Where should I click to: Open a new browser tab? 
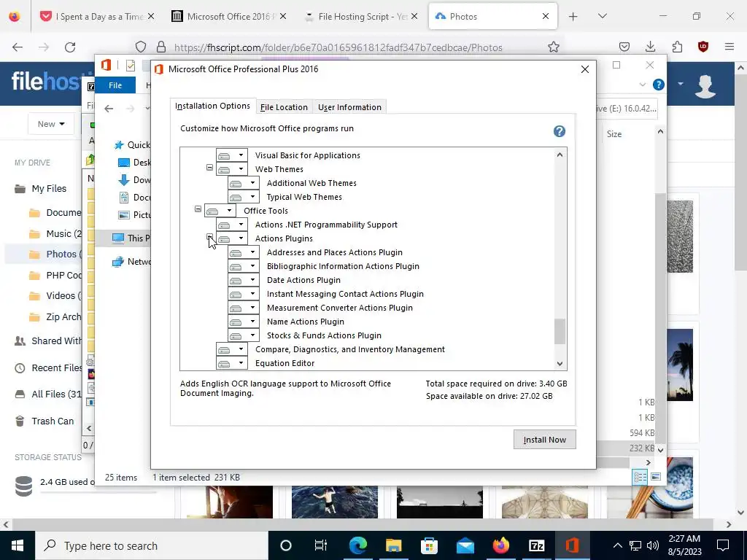[573, 17]
